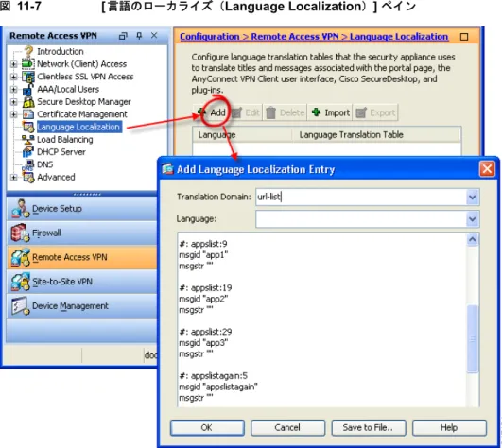Select Introduction in the tree
Screen dimensions: 502x448
click(61, 52)
